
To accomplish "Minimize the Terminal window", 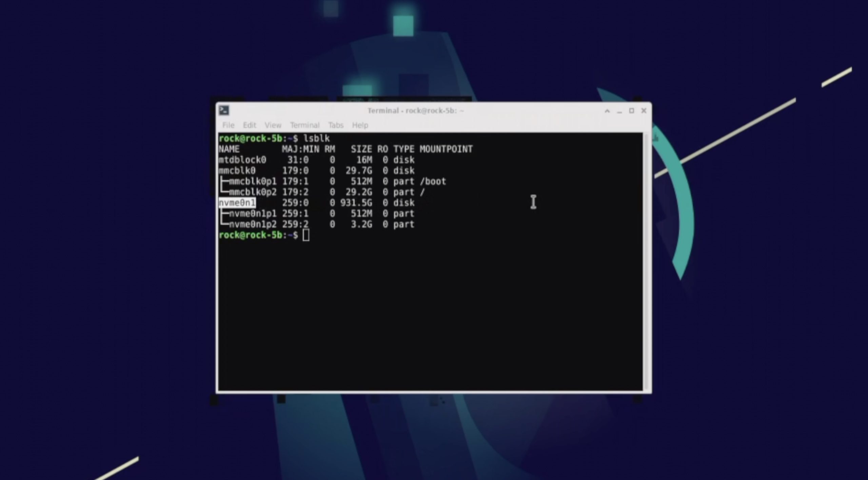I will [x=619, y=111].
